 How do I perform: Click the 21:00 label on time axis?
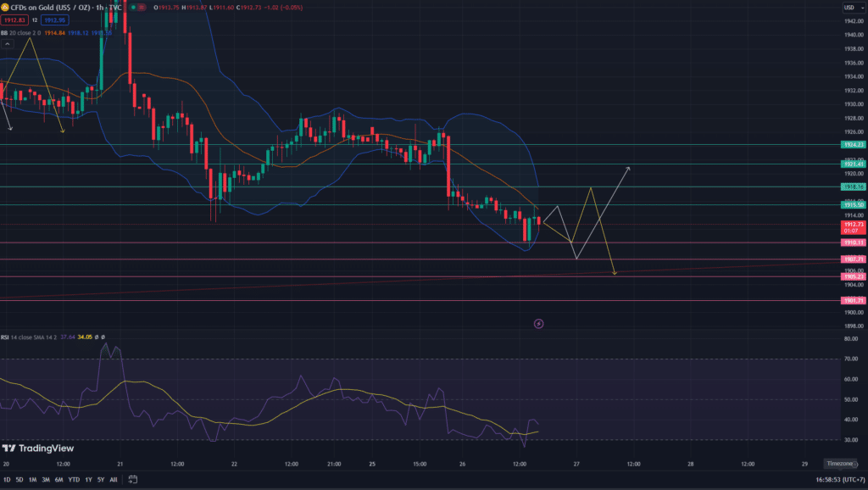(x=334, y=464)
